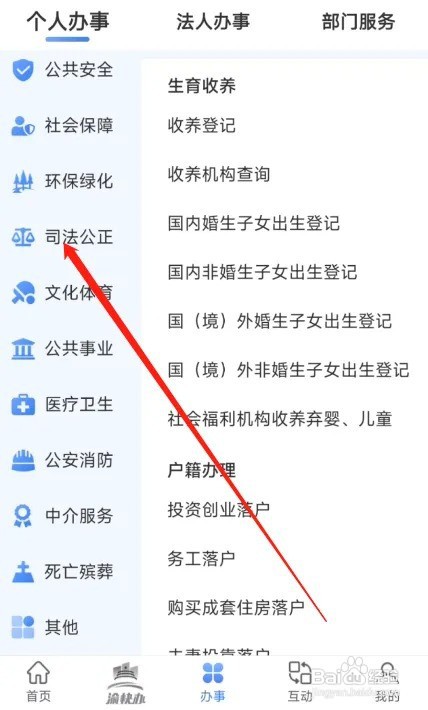Tap the 中介服务 badge icon

(23, 516)
